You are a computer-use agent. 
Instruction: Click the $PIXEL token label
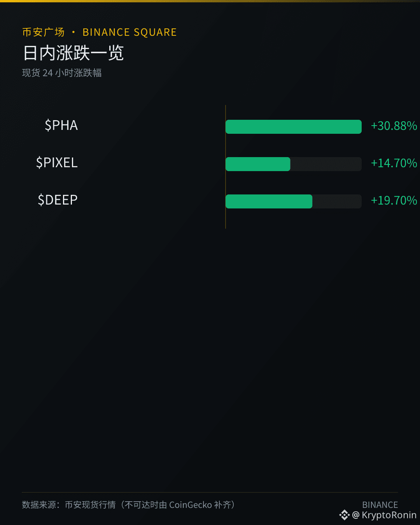tap(57, 163)
